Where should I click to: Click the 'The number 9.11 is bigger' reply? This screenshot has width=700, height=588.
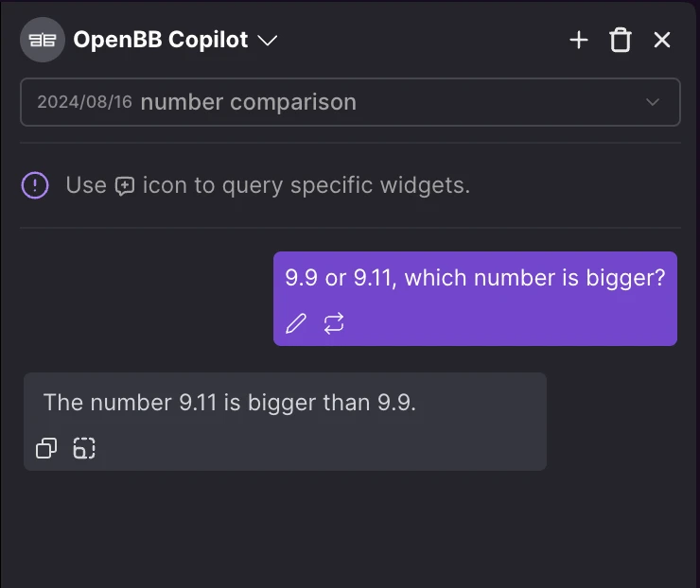click(x=230, y=402)
